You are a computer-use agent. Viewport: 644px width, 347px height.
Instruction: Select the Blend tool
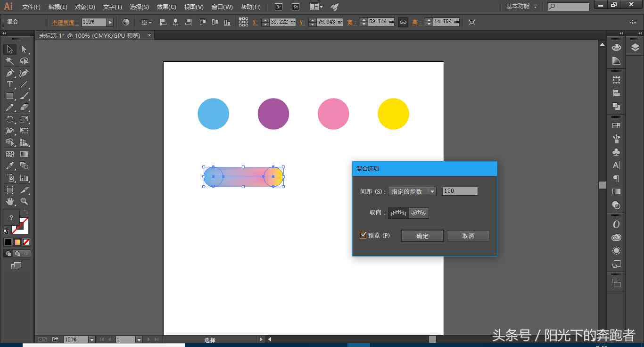point(24,165)
